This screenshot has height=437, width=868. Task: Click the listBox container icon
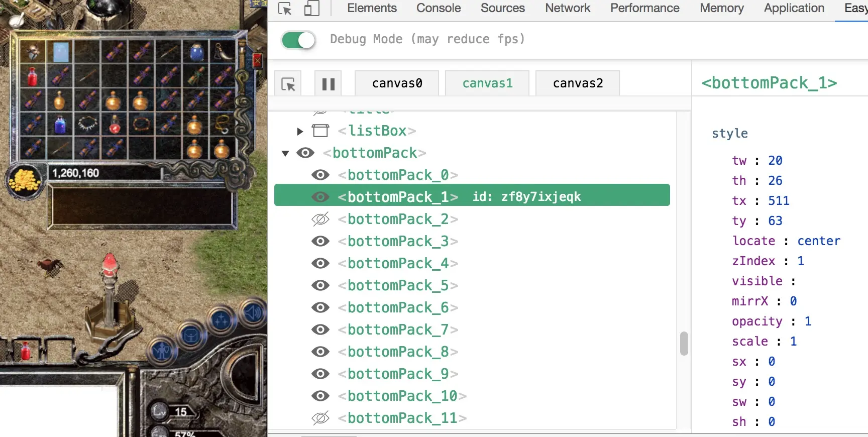(320, 131)
